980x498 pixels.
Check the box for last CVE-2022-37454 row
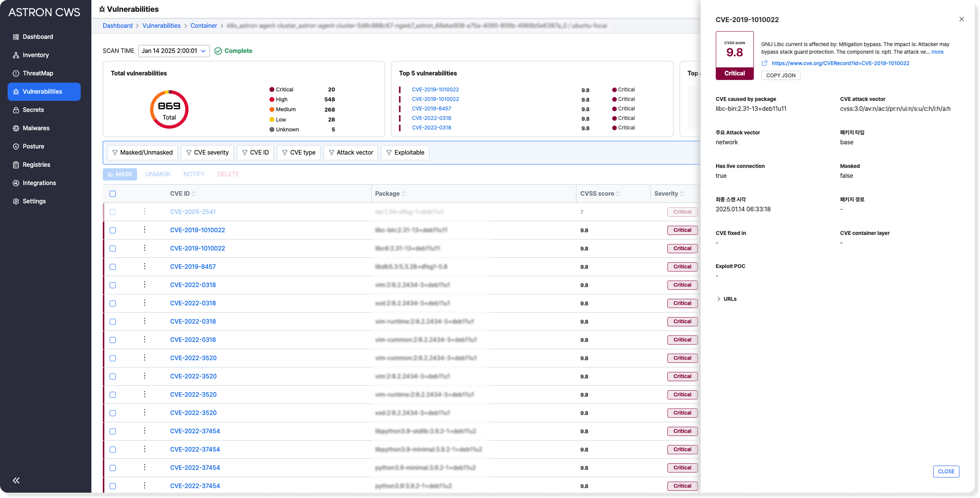tap(113, 486)
